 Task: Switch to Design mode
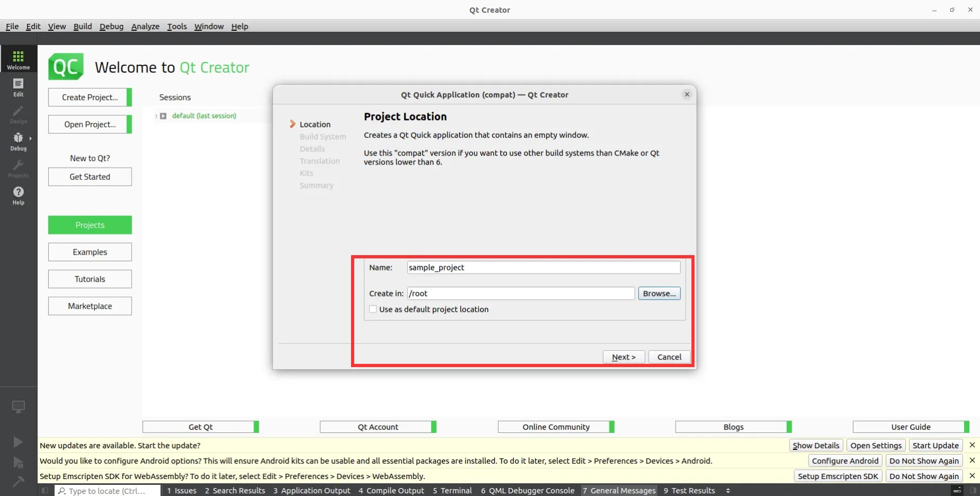tap(18, 113)
